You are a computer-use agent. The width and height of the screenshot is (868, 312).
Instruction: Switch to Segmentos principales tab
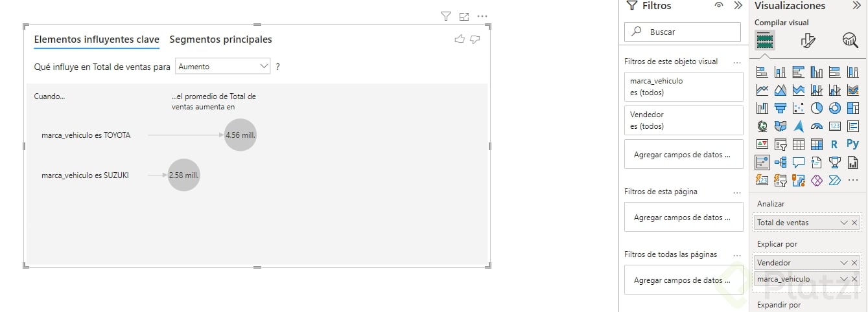click(220, 39)
